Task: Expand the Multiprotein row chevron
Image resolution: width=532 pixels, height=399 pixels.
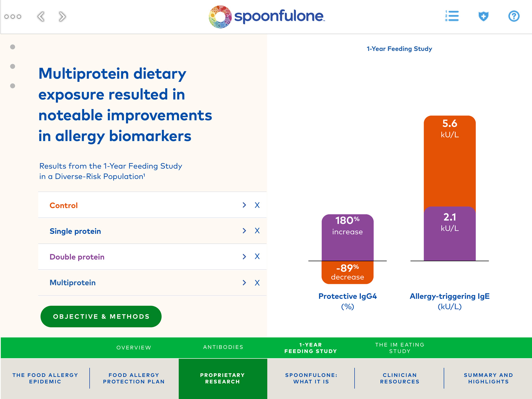Action: tap(244, 283)
